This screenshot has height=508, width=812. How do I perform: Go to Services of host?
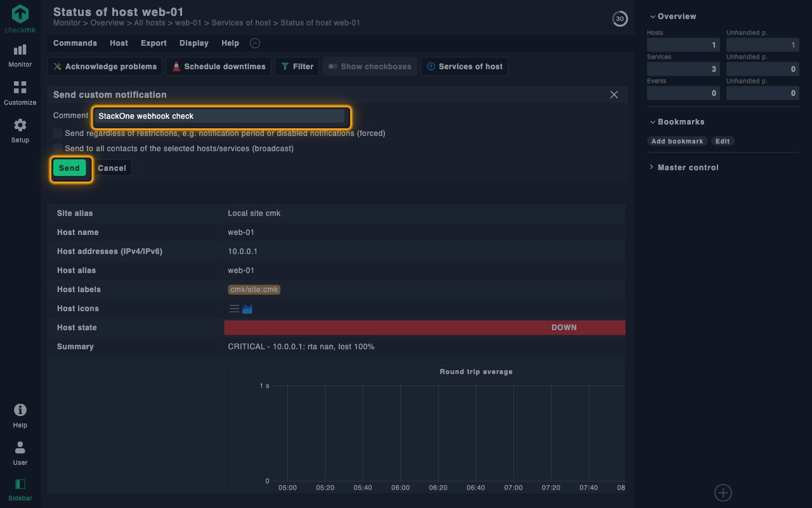click(x=464, y=67)
